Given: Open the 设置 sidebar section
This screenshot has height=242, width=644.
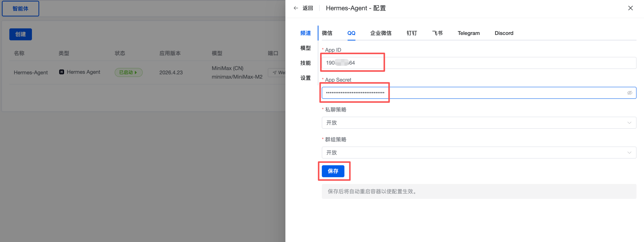Looking at the screenshot, I should tap(305, 78).
